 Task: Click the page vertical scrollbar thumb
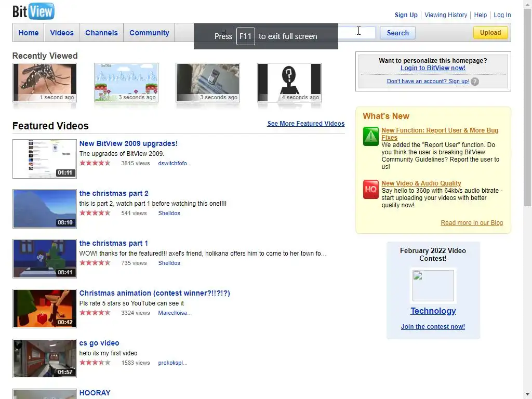528,107
